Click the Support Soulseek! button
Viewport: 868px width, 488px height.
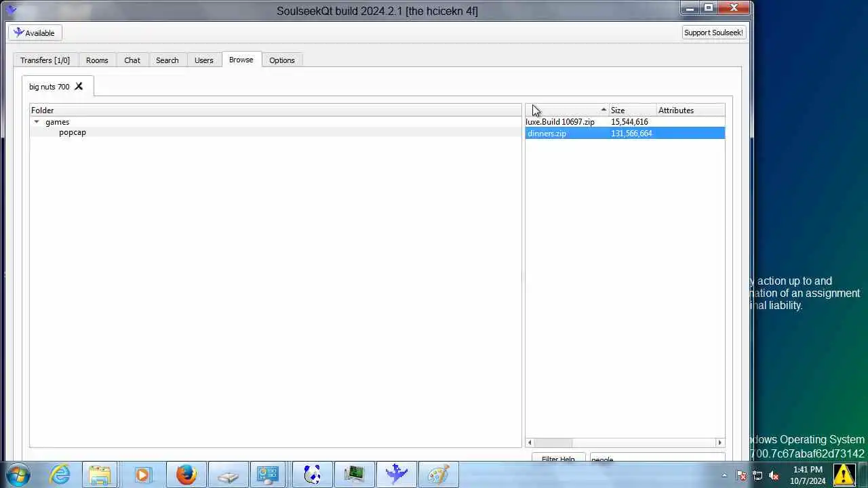[x=713, y=33]
